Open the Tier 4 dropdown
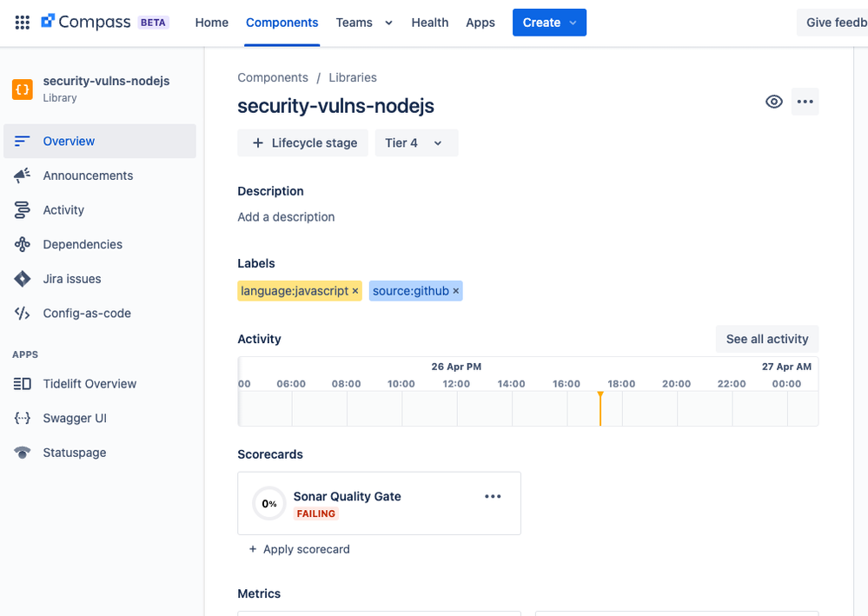 (x=416, y=142)
